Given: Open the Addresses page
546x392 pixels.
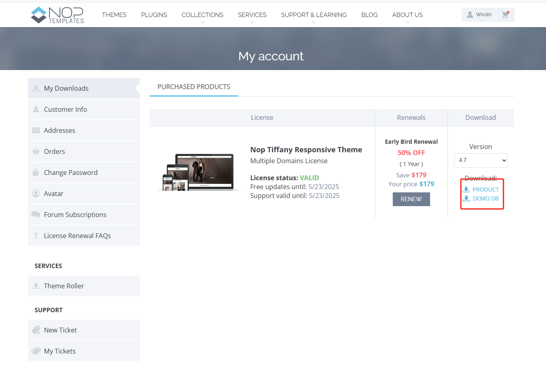Looking at the screenshot, I should point(84,130).
